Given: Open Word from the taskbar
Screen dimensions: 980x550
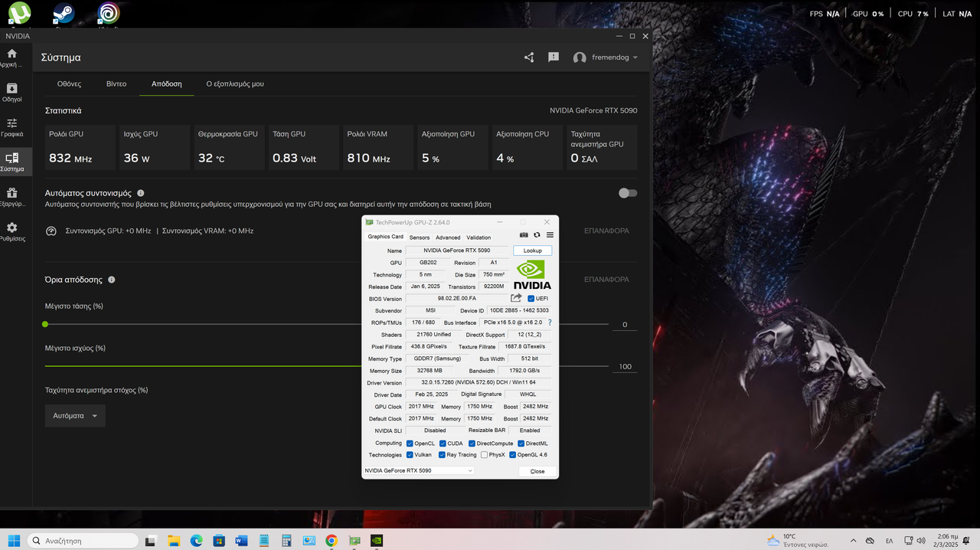Looking at the screenshot, I should [241, 540].
